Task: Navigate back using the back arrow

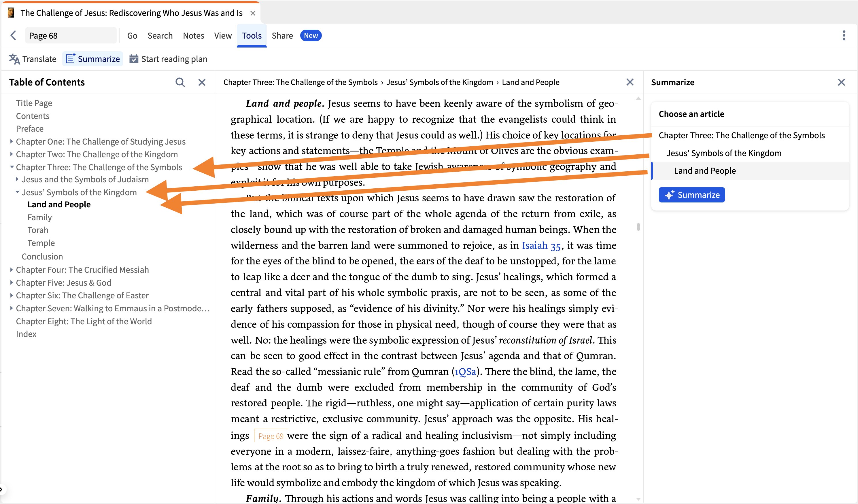Action: pos(13,35)
